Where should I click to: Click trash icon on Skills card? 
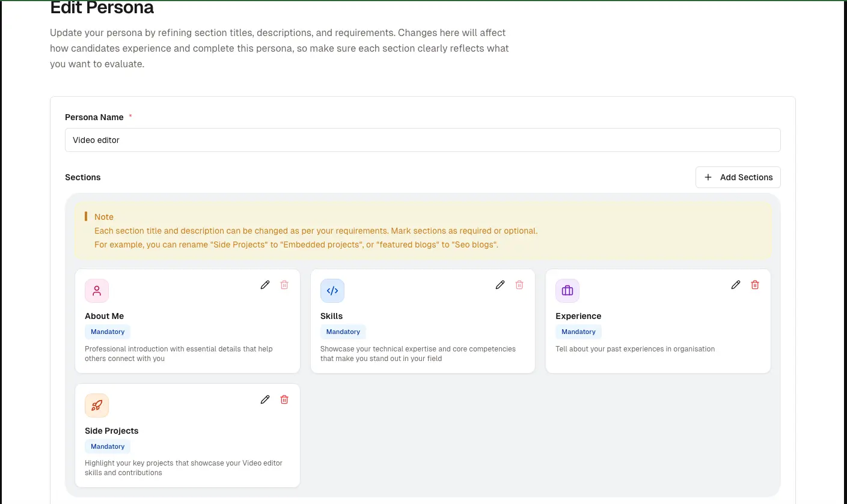519,285
